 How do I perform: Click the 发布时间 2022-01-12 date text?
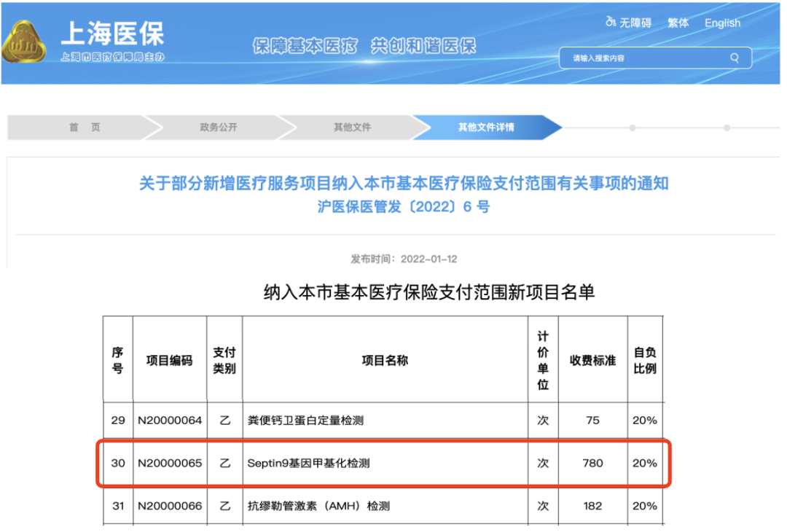pyautogui.click(x=404, y=259)
